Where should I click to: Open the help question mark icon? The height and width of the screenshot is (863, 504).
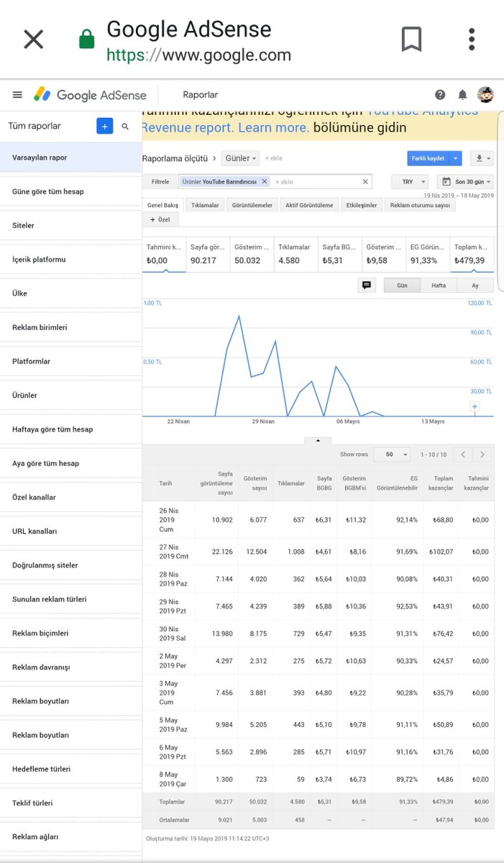click(440, 95)
